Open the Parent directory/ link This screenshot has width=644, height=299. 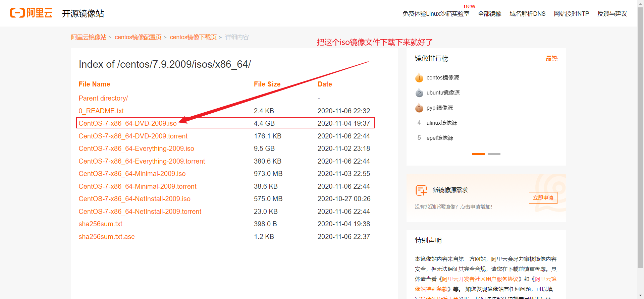(x=103, y=98)
